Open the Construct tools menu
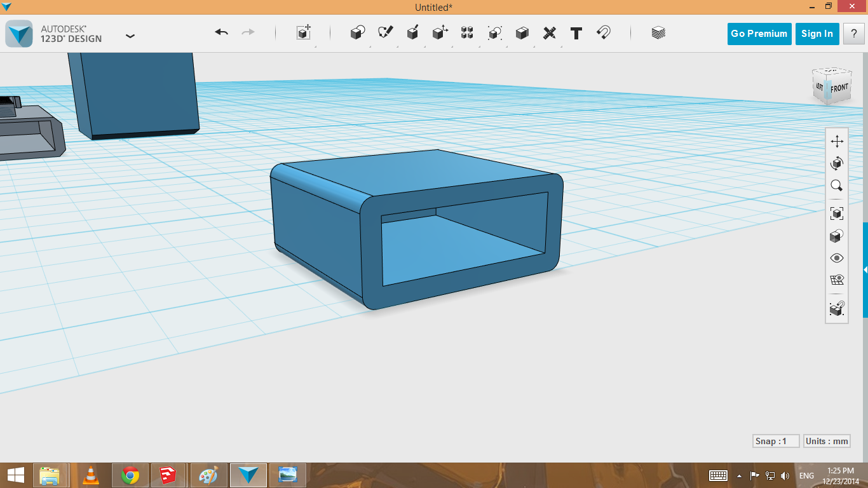This screenshot has width=868, height=488. point(413,33)
